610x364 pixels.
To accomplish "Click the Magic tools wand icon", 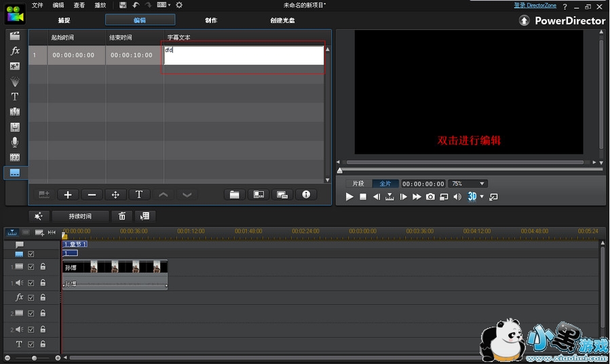I will tap(39, 216).
